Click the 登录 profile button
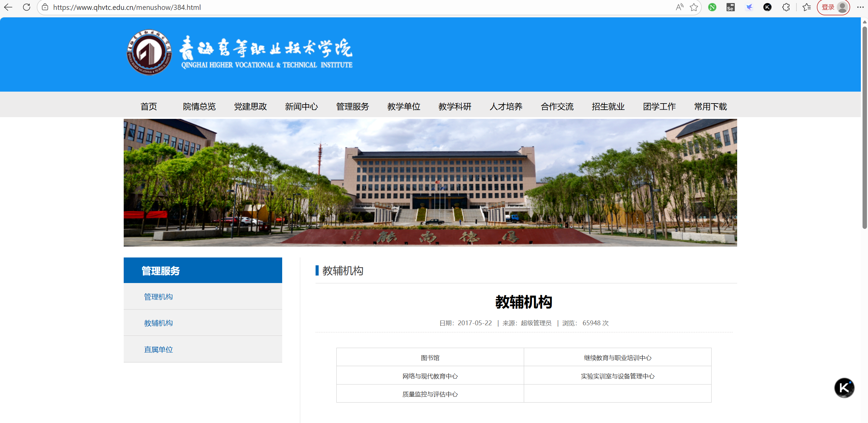 coord(833,7)
